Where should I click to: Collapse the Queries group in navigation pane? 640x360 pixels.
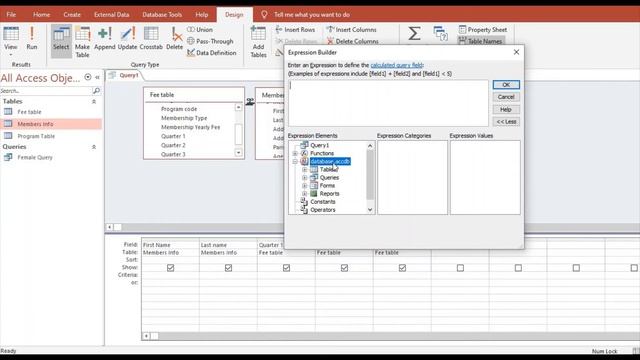click(94, 147)
